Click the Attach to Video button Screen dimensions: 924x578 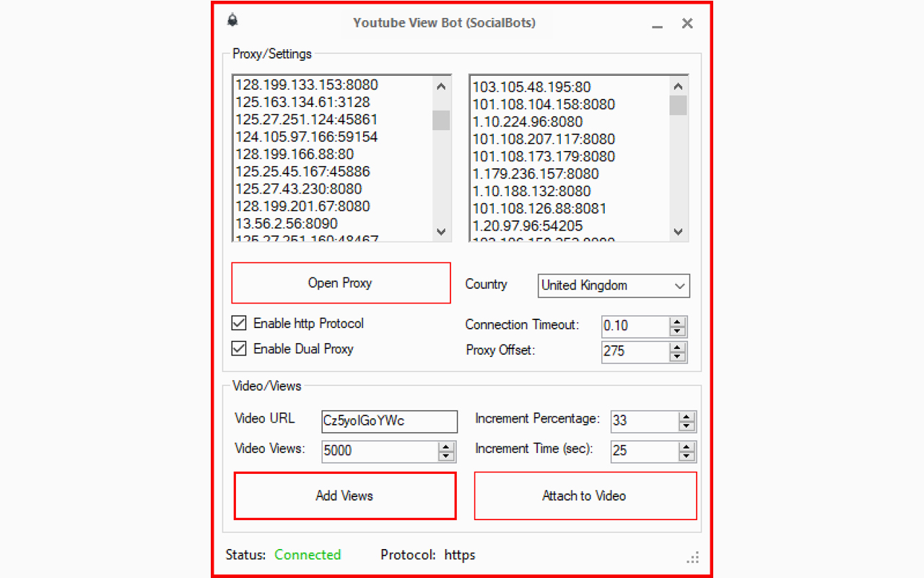point(585,496)
